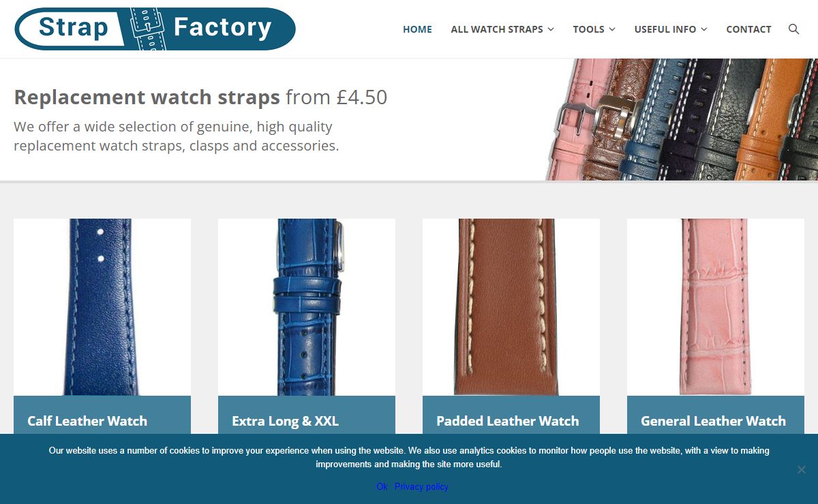Open the Privacy policy link

click(421, 486)
